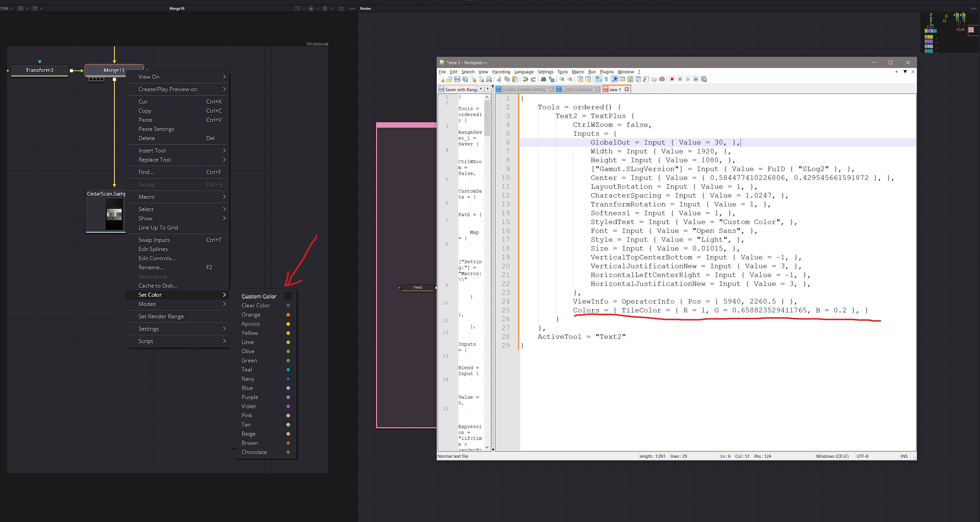Toggle synchronized vertical scrolling in Notepad++
The image size is (980, 522).
pyautogui.click(x=580, y=79)
